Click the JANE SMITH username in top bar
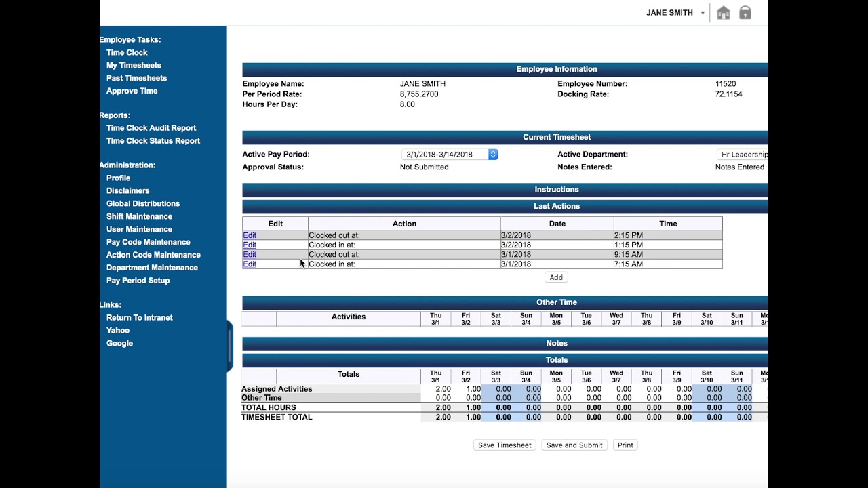 (x=669, y=13)
